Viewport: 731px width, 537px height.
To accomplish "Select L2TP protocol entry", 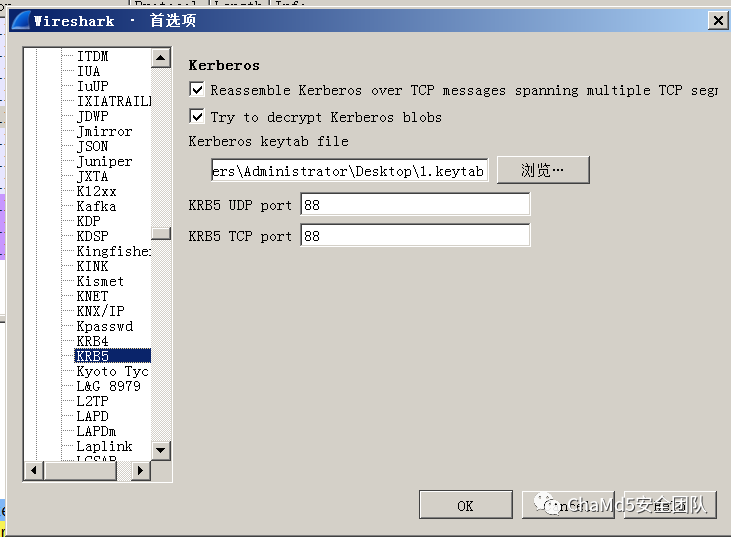I will pos(92,401).
